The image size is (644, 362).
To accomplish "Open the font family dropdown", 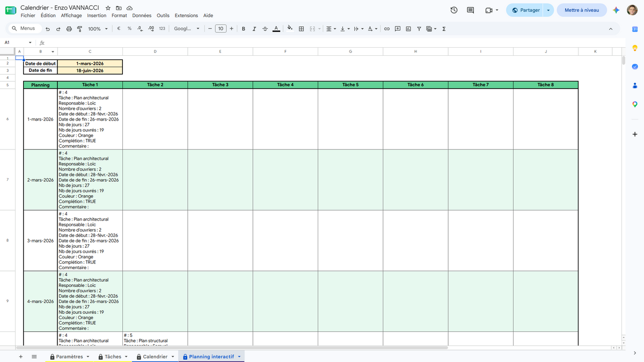I will tap(187, 28).
